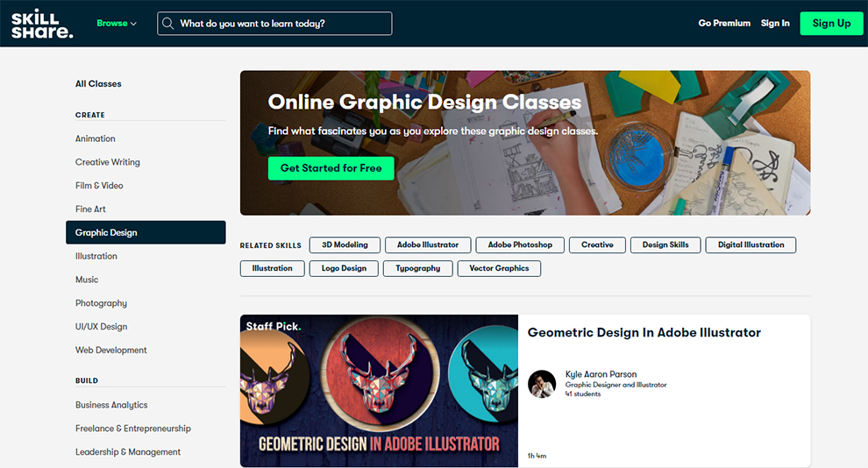Click Kyle Aaron Parson's avatar
Image resolution: width=868 pixels, height=468 pixels.
tap(541, 384)
